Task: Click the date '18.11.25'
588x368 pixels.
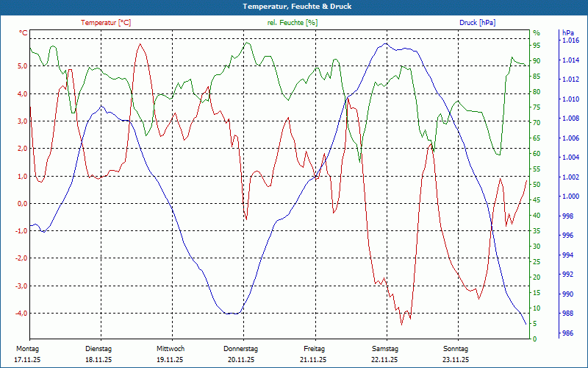Action: (98, 360)
